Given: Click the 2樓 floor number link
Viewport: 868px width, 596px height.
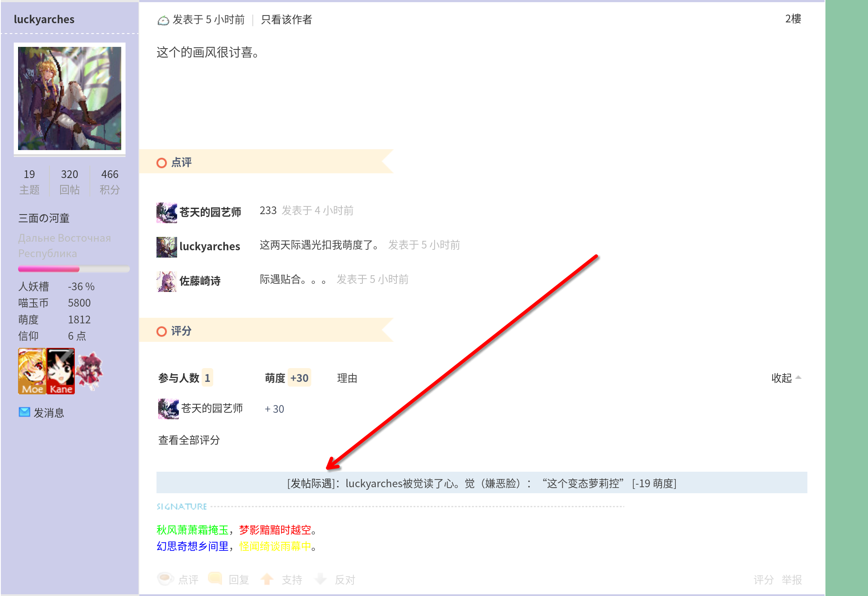Looking at the screenshot, I should click(x=793, y=19).
